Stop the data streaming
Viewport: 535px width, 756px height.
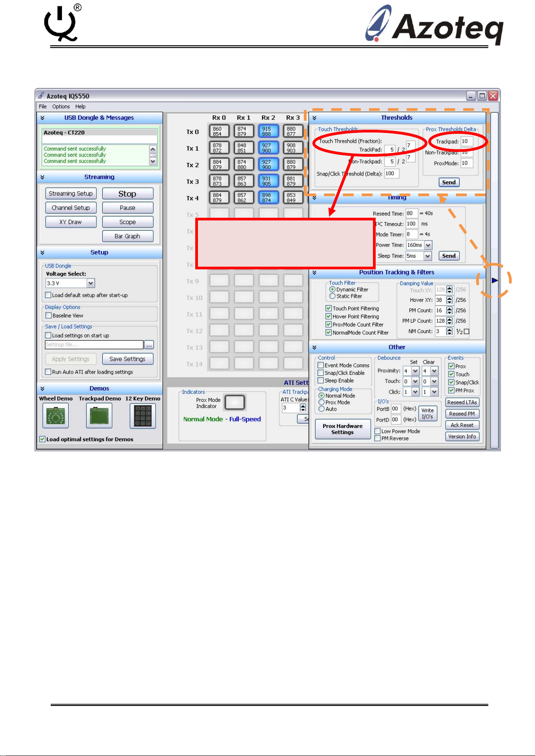point(127,193)
